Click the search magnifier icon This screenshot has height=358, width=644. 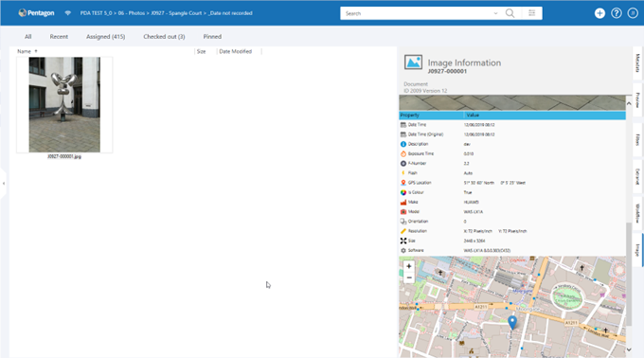coord(510,13)
